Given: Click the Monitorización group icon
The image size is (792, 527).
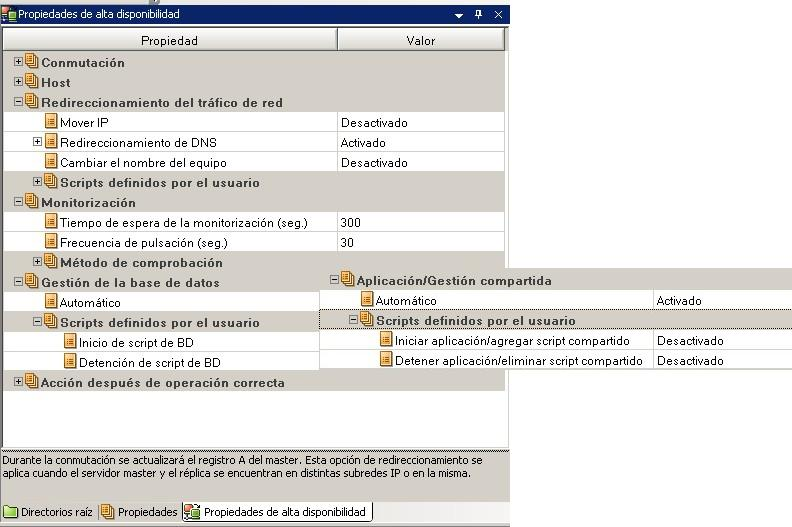Looking at the screenshot, I should point(31,201).
